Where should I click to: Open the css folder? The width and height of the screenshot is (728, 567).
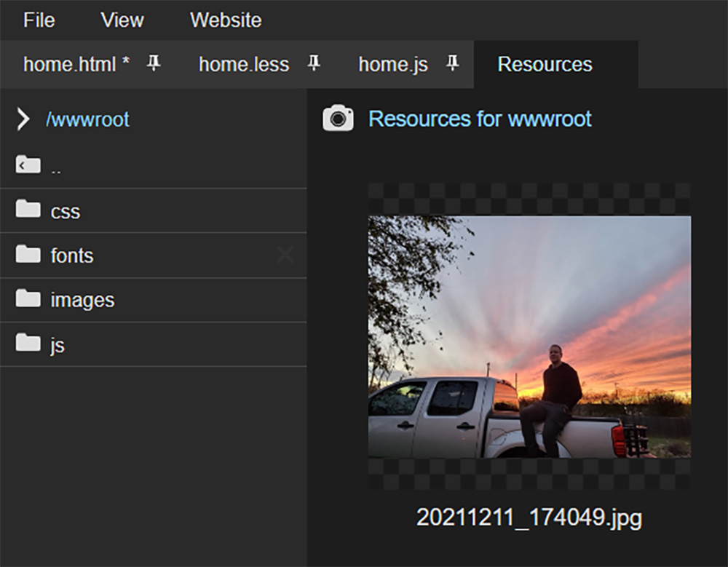65,211
